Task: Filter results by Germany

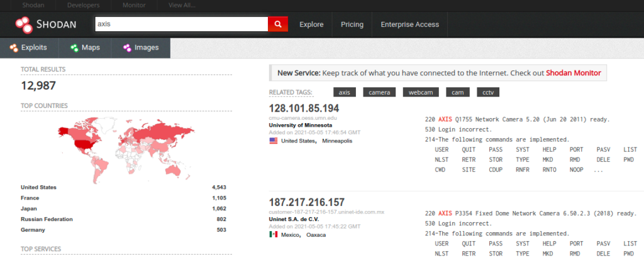Action: tap(33, 230)
